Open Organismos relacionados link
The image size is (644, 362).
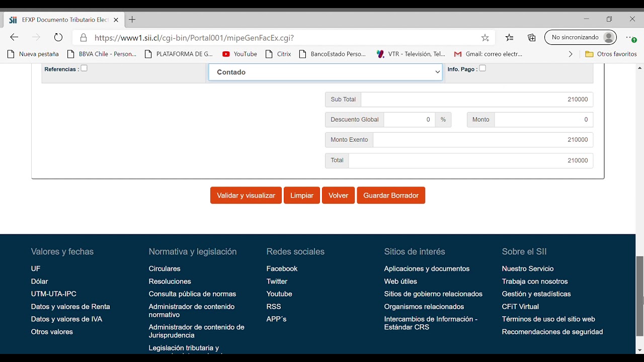[424, 307]
